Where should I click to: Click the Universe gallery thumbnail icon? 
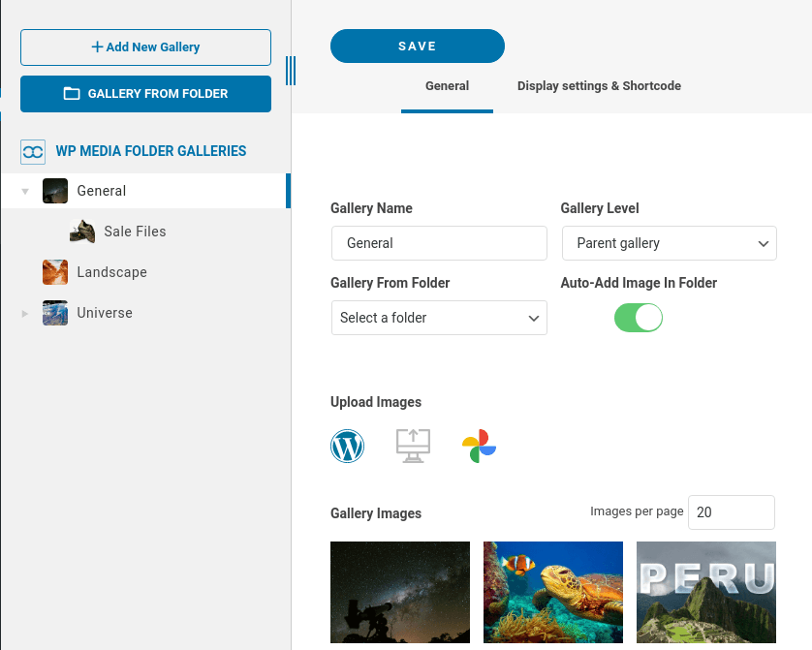[x=55, y=313]
